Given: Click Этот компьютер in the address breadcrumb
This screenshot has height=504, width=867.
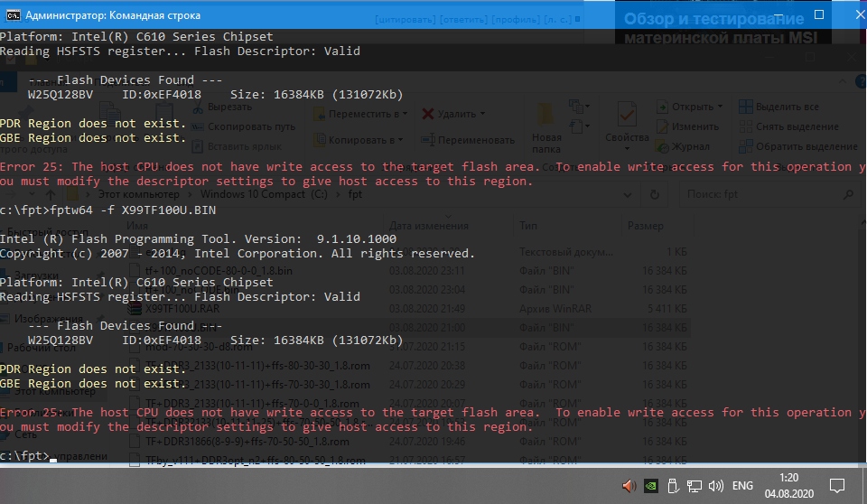Looking at the screenshot, I should (139, 194).
